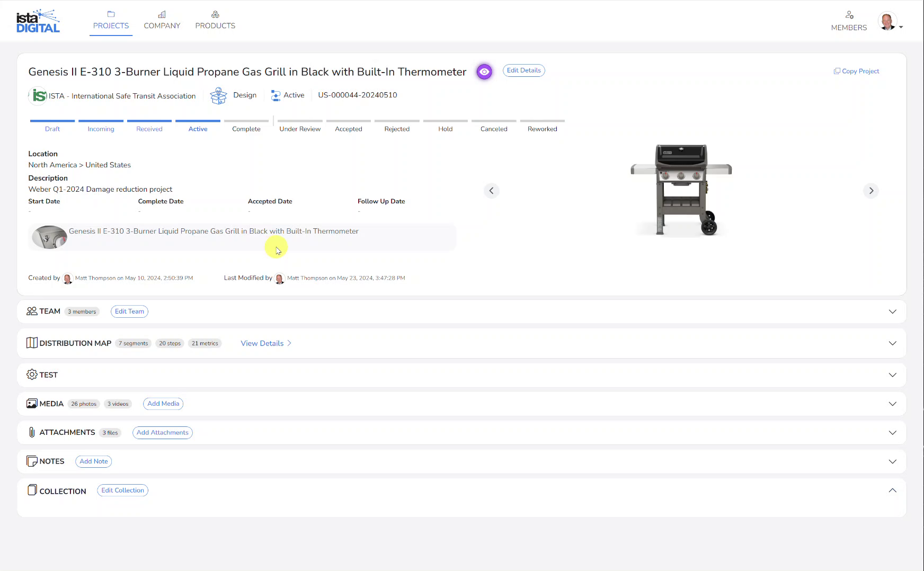Click the Edit Details button
The width and height of the screenshot is (924, 571).
point(523,70)
